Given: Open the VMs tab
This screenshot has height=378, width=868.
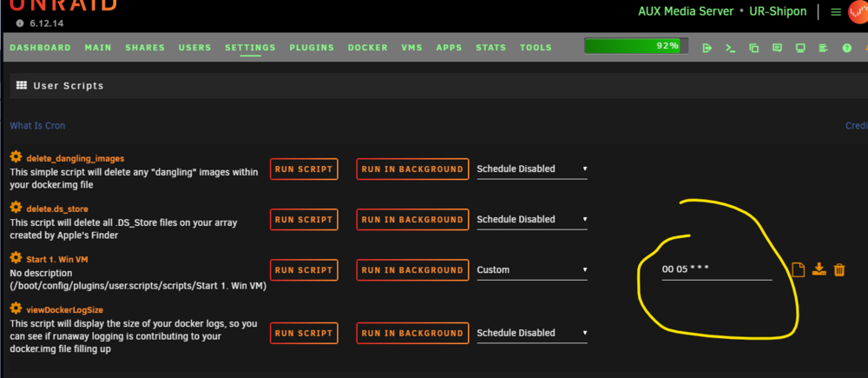Looking at the screenshot, I should (411, 48).
